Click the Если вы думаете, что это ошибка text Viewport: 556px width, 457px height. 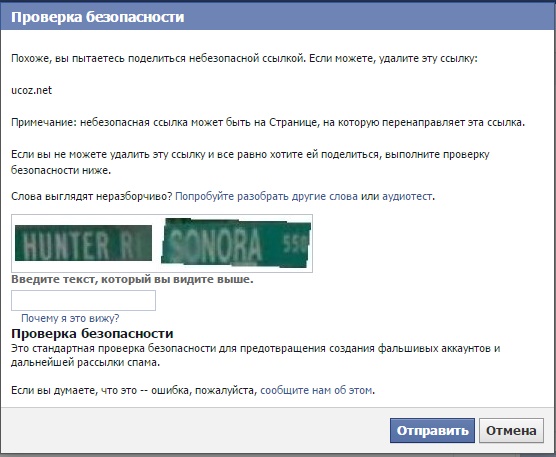[x=134, y=390]
